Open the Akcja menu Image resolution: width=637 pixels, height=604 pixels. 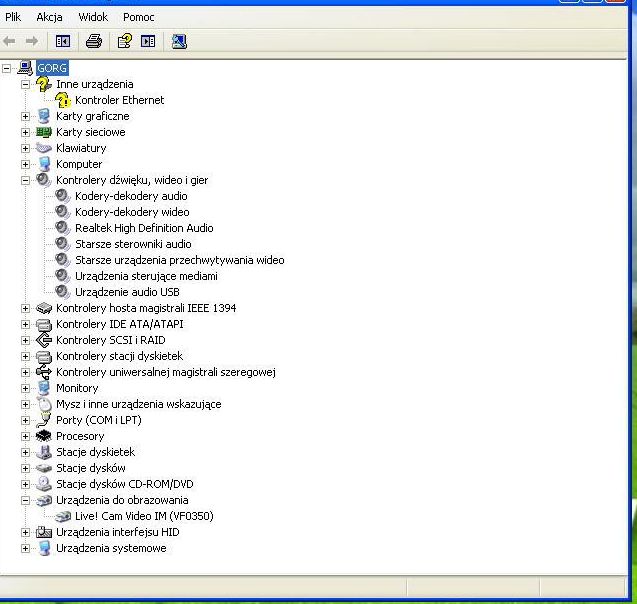pyautogui.click(x=49, y=17)
